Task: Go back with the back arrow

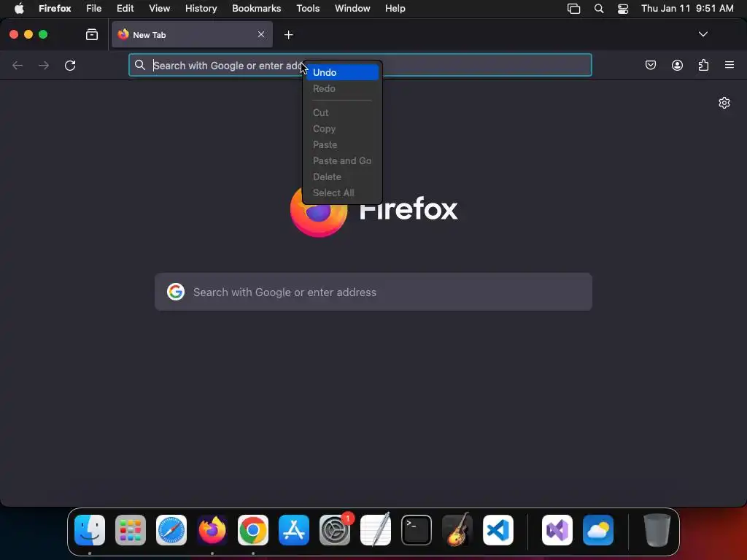Action: tap(18, 65)
